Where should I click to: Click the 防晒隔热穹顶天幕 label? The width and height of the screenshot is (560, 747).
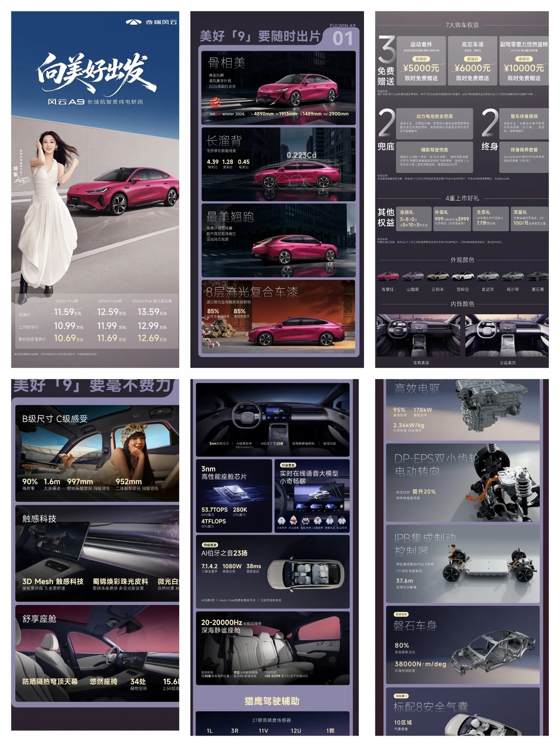click(50, 681)
